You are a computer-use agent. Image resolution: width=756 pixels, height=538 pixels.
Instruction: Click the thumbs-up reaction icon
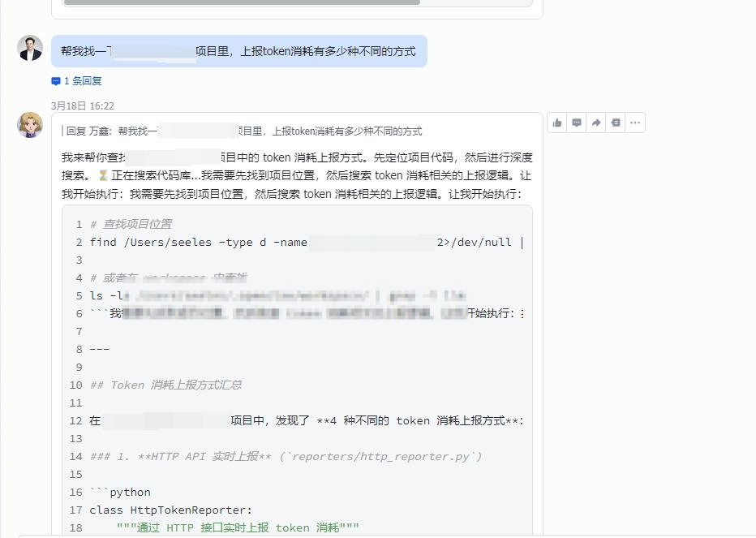click(557, 123)
